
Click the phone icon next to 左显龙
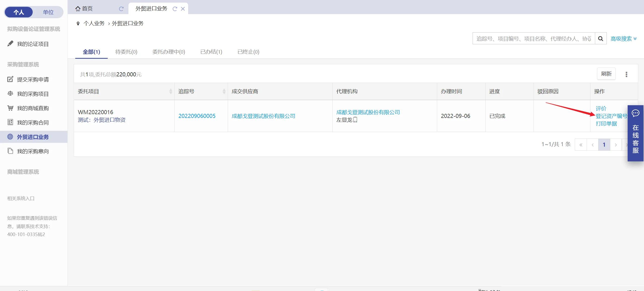point(355,120)
